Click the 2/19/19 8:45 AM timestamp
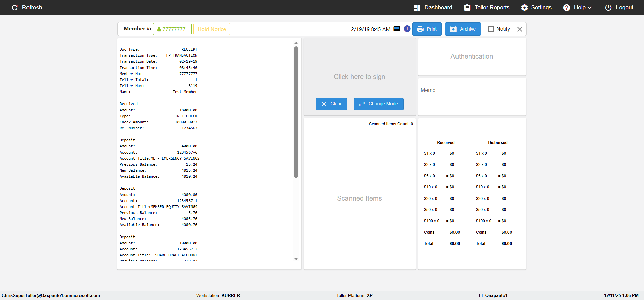The image size is (644, 300). [x=371, y=29]
